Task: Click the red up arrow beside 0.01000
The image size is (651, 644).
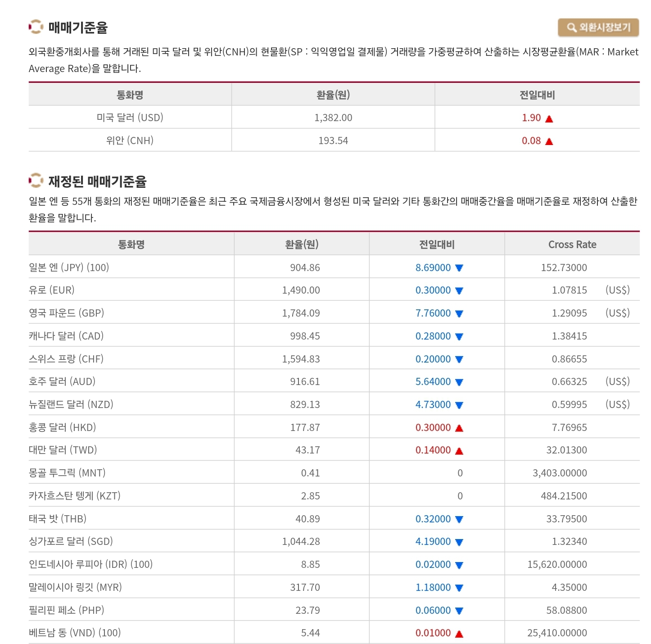Action: point(459,634)
